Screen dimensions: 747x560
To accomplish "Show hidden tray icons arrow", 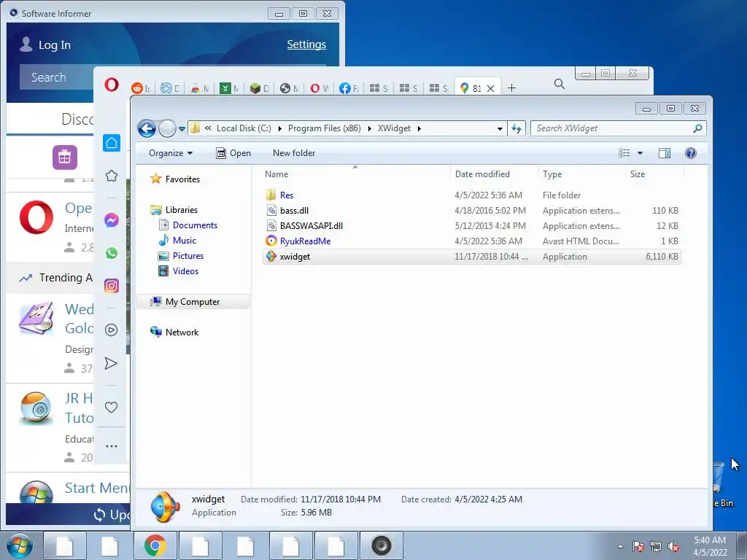I will 620,546.
